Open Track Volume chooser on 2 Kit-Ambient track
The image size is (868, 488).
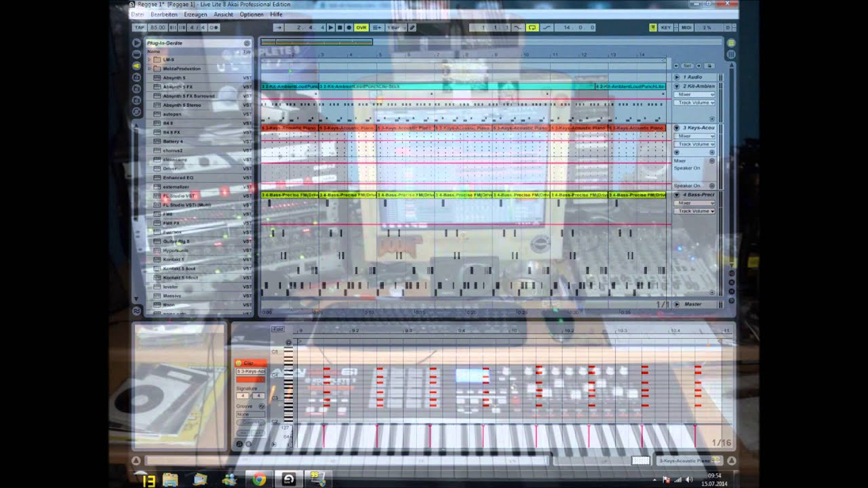pos(696,102)
